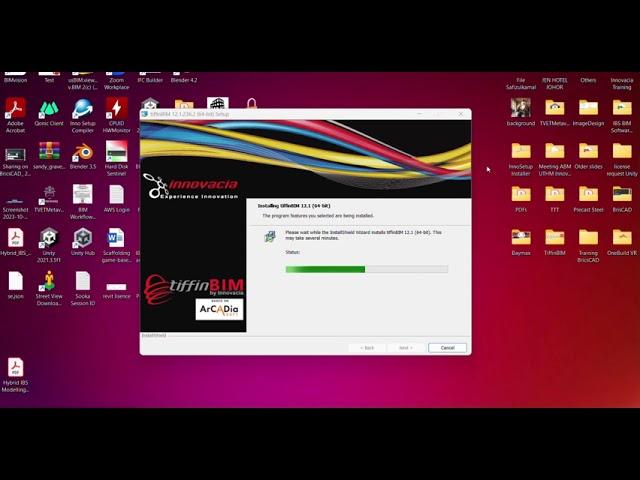Open the BricsCAD desktop icon
The width and height of the screenshot is (640, 480).
coord(622,199)
